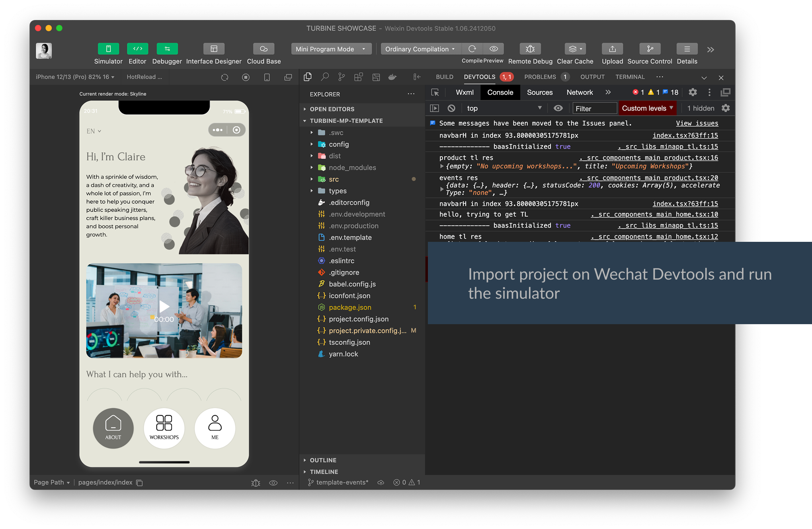The image size is (812, 529).
Task: Open the Mini Program Mode dropdown
Action: click(x=331, y=49)
